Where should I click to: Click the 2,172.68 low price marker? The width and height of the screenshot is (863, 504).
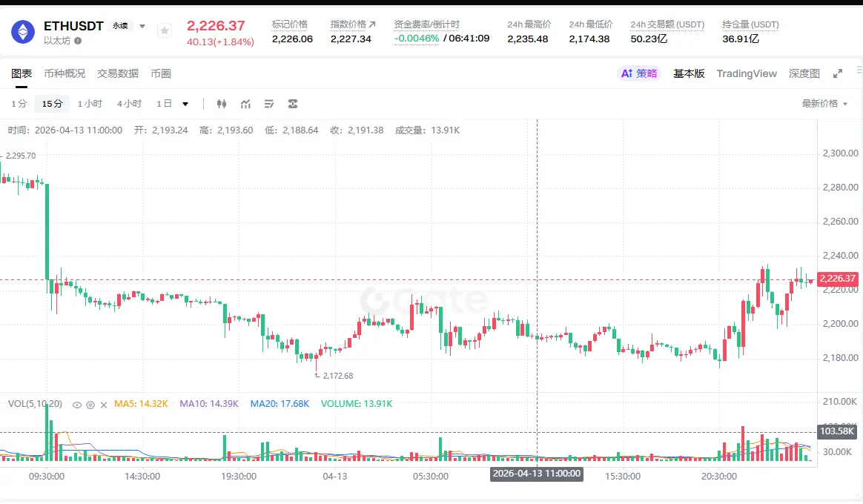338,376
